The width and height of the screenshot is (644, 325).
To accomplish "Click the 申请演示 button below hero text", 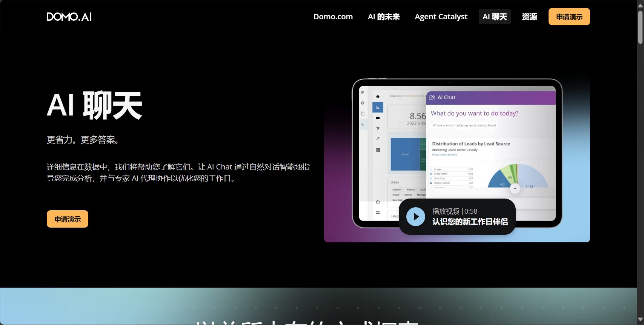I will 68,219.
